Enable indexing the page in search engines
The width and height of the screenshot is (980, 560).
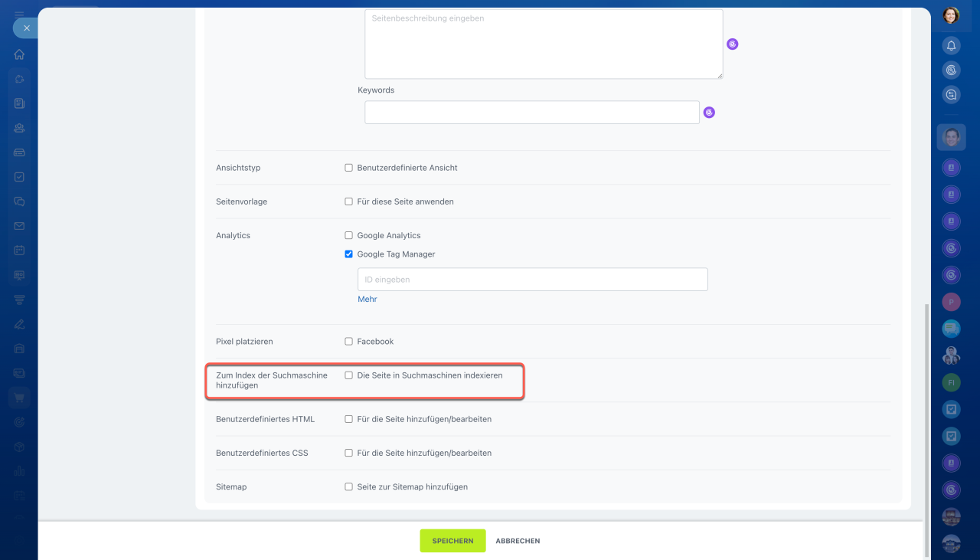(x=349, y=376)
